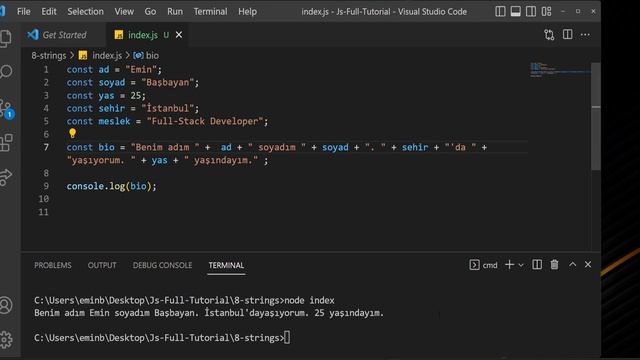The height and width of the screenshot is (360, 640).
Task: Click the lightbulb code action on line 6
Action: click(72, 133)
